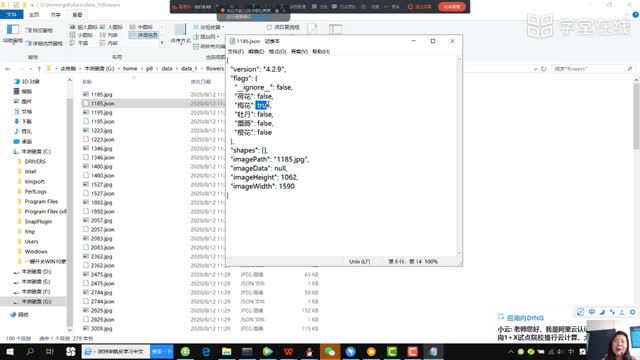Viewport: 640px width, 360px height.
Task: Expand the layout gallery dropdown arrow
Action: click(162, 43)
